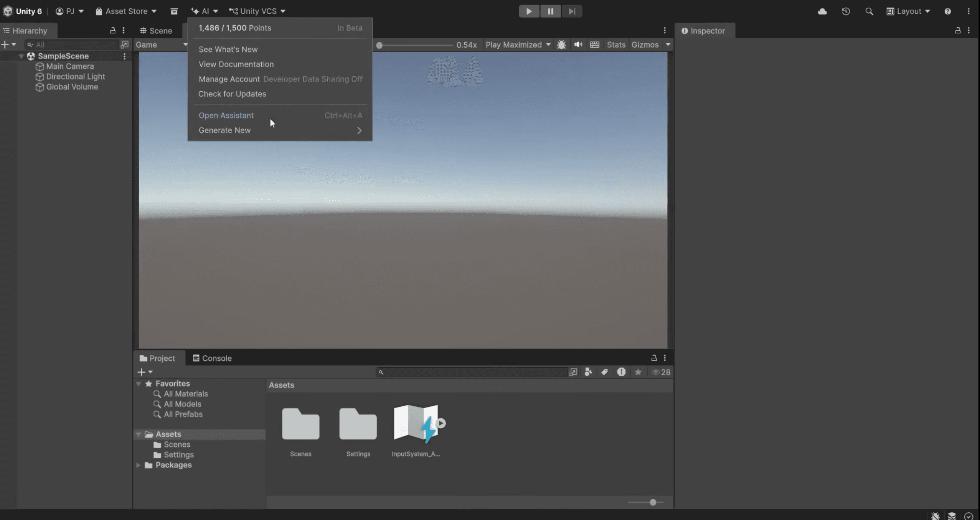
Task: Select Manage Account menu item
Action: click(280, 79)
